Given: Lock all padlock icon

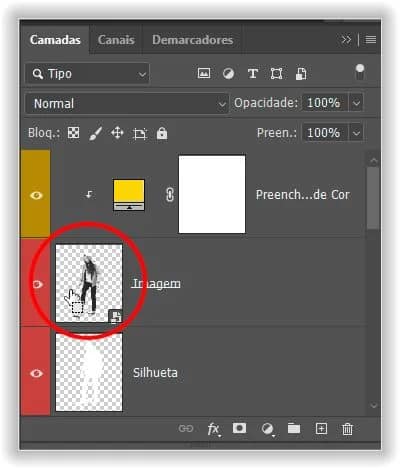Looking at the screenshot, I should pyautogui.click(x=162, y=133).
